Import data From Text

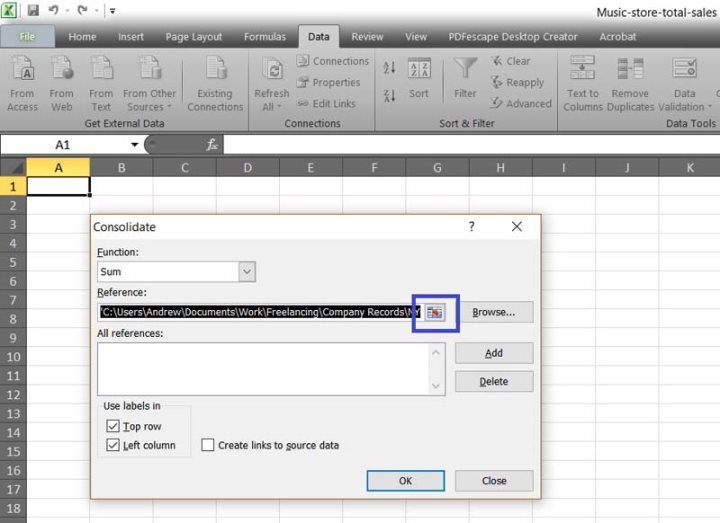(101, 84)
